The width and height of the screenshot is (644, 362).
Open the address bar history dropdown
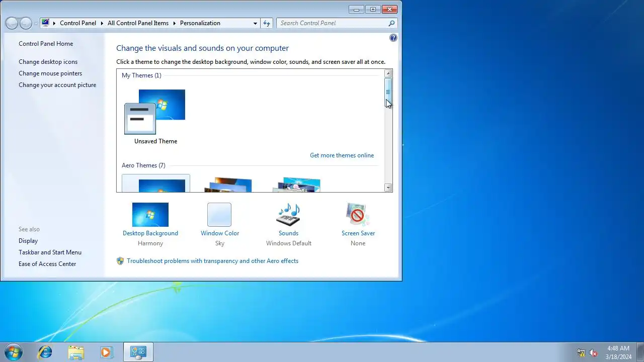pyautogui.click(x=256, y=23)
